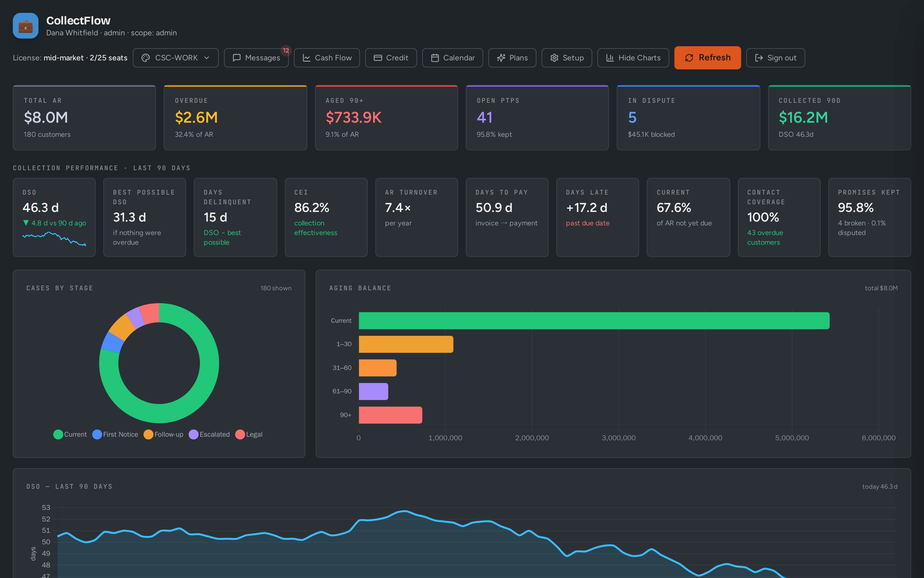Toggle Escalated legend entry

(209, 434)
